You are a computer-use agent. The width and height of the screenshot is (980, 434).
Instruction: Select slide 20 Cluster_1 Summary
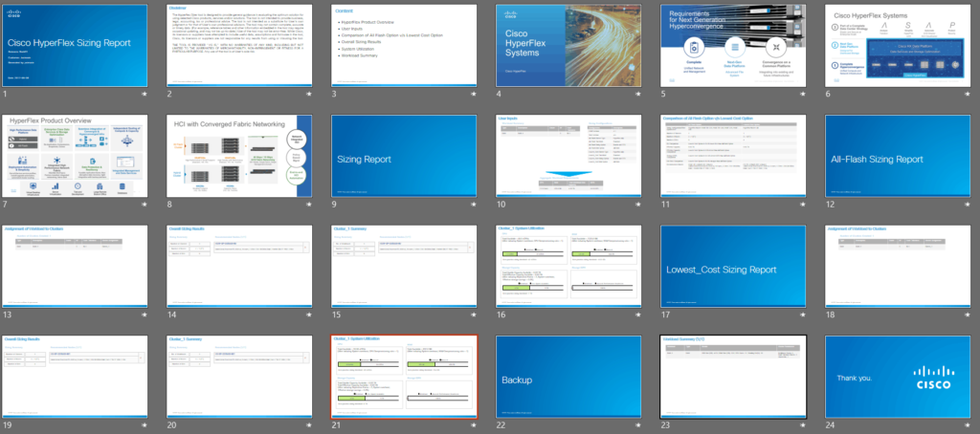point(239,378)
